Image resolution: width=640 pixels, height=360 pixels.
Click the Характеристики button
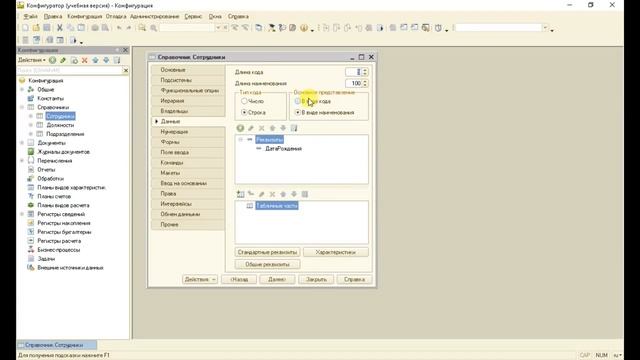pyautogui.click(x=336, y=252)
